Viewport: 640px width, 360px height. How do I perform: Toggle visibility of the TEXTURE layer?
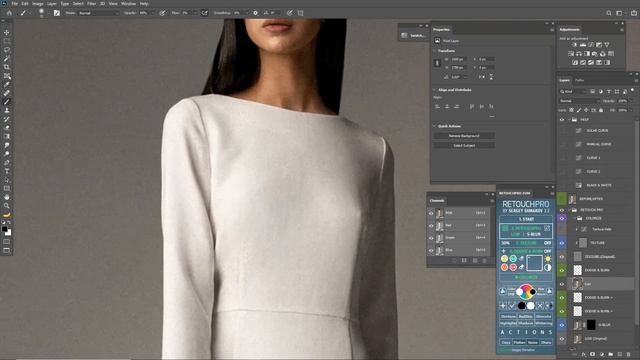pyautogui.click(x=562, y=243)
